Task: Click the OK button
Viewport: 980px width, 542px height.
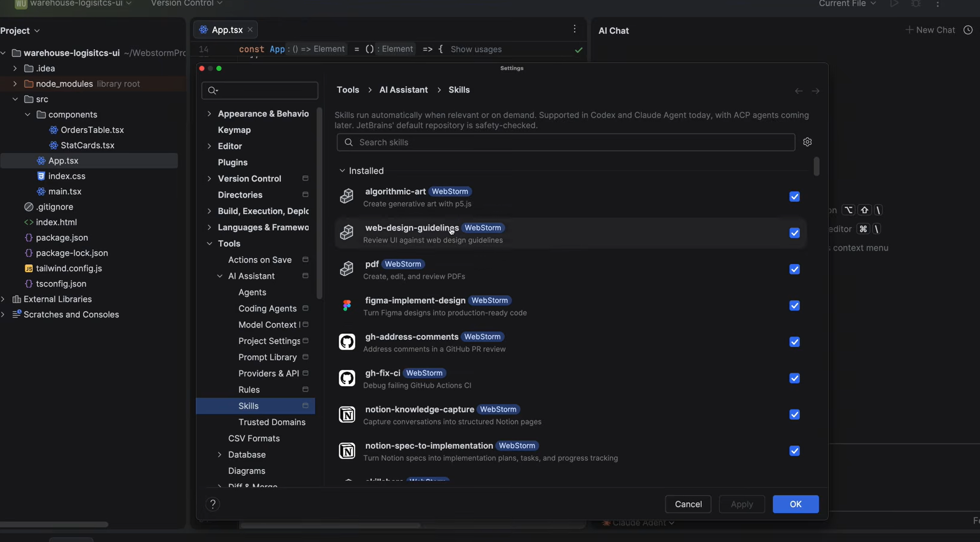Action: pyautogui.click(x=796, y=504)
